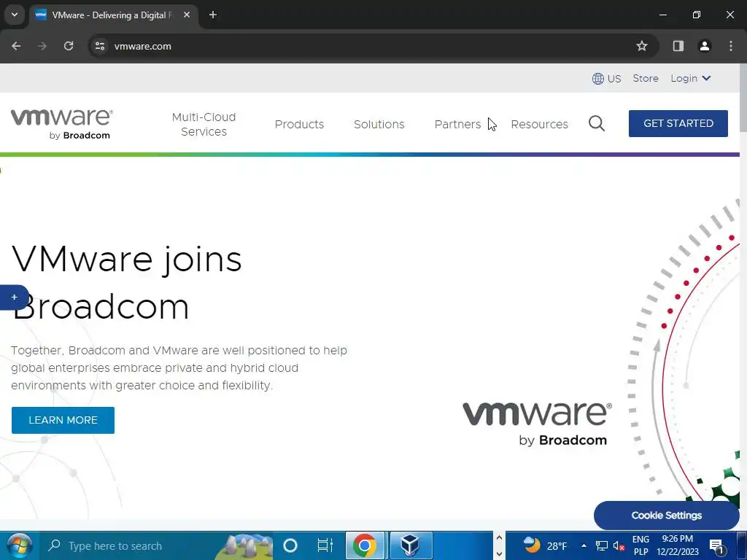Screen dimensions: 747x560
Task: Click the VirtualBox taskbar icon
Action: [411, 545]
